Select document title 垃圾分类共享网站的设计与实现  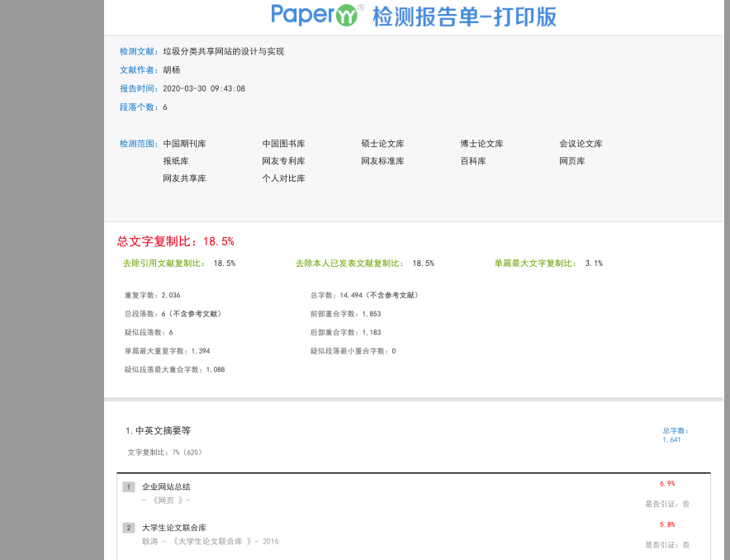click(x=224, y=51)
